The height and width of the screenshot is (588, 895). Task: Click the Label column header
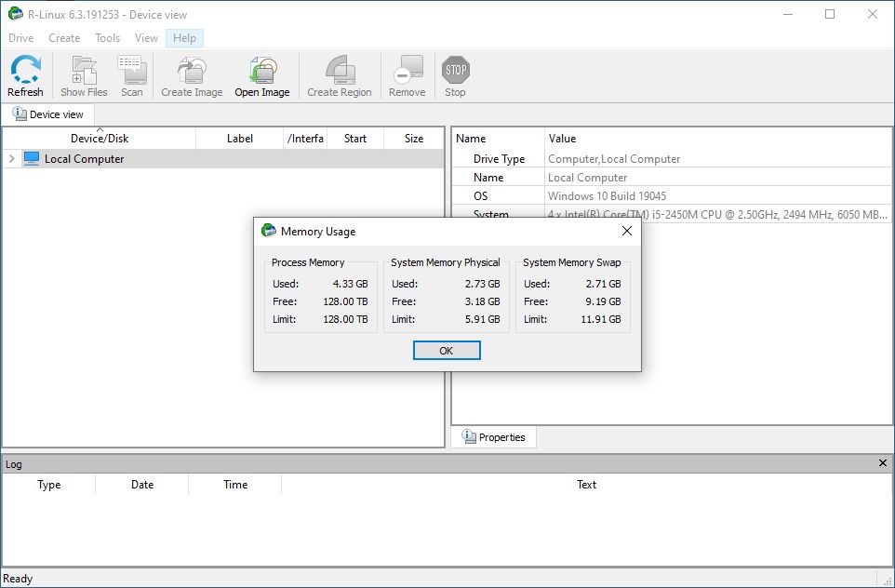coord(240,138)
